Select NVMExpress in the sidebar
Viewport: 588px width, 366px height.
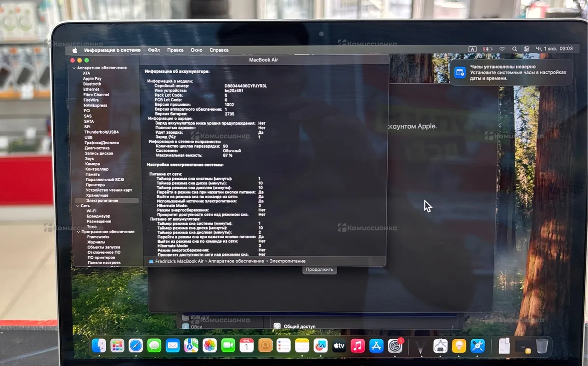[96, 105]
